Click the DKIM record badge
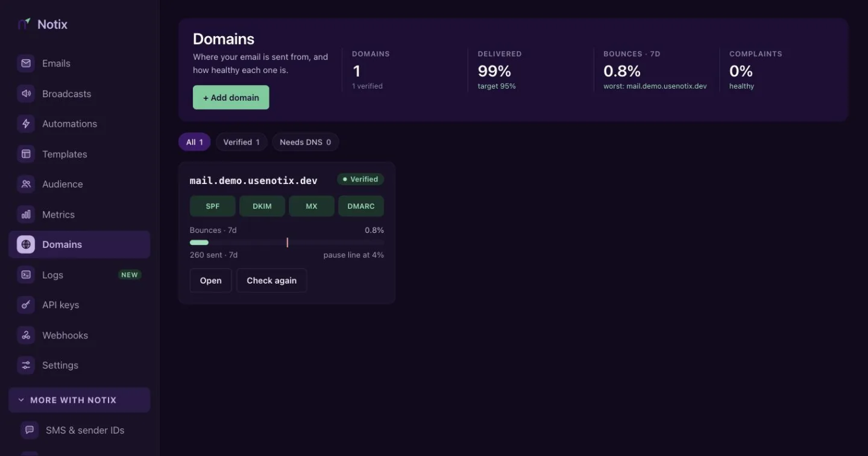 point(262,206)
